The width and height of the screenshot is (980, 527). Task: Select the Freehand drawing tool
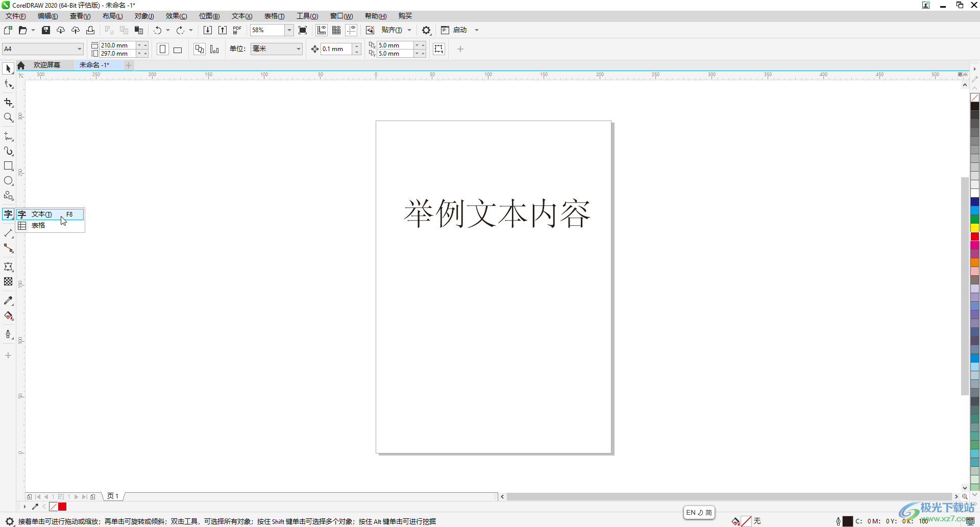click(8, 136)
